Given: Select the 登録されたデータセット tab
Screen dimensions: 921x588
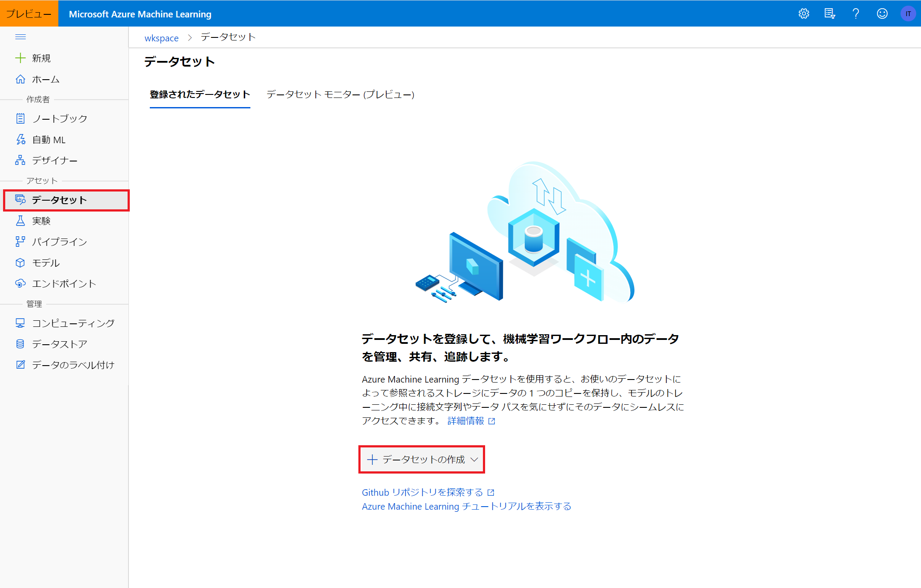Looking at the screenshot, I should point(199,94).
